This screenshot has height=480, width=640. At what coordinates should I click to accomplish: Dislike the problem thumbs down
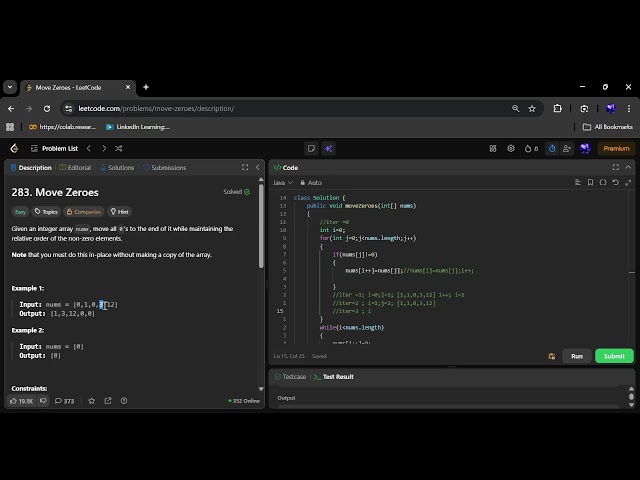point(43,401)
